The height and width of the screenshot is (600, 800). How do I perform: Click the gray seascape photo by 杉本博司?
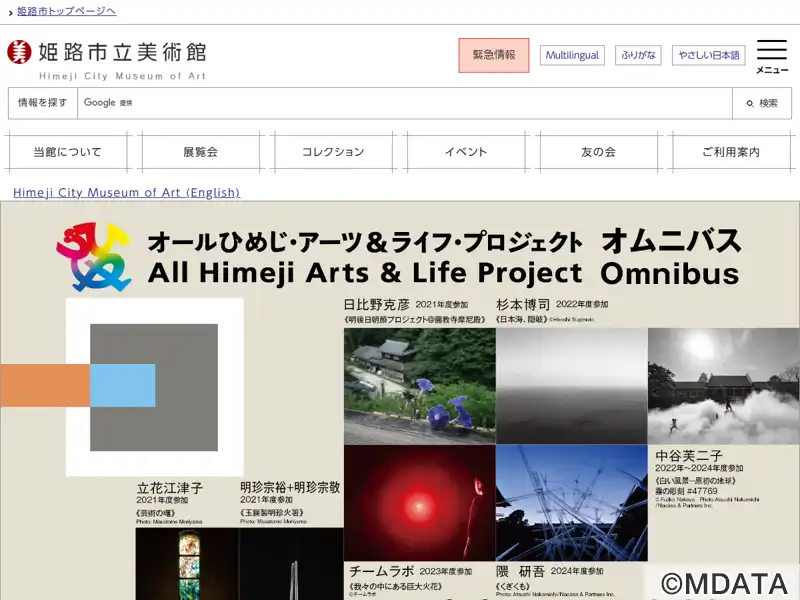click(571, 386)
